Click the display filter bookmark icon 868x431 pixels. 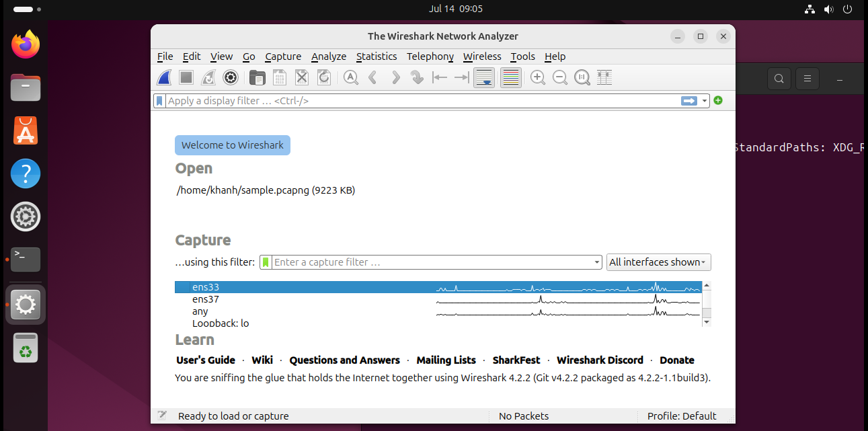159,101
